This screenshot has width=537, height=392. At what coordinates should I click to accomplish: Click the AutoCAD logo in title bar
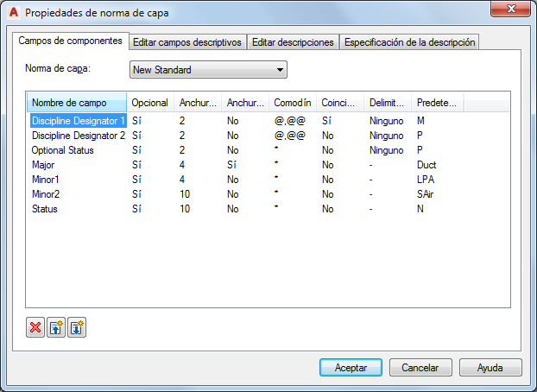(x=14, y=13)
